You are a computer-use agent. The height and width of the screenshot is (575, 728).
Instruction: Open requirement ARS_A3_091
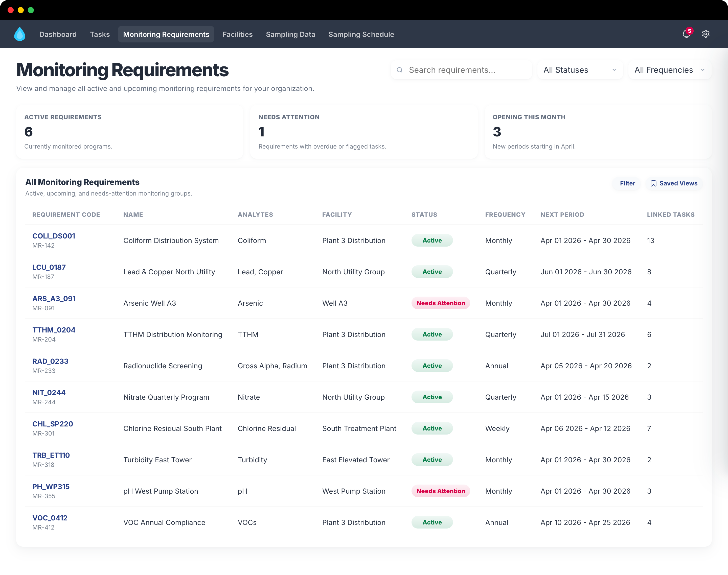54,299
